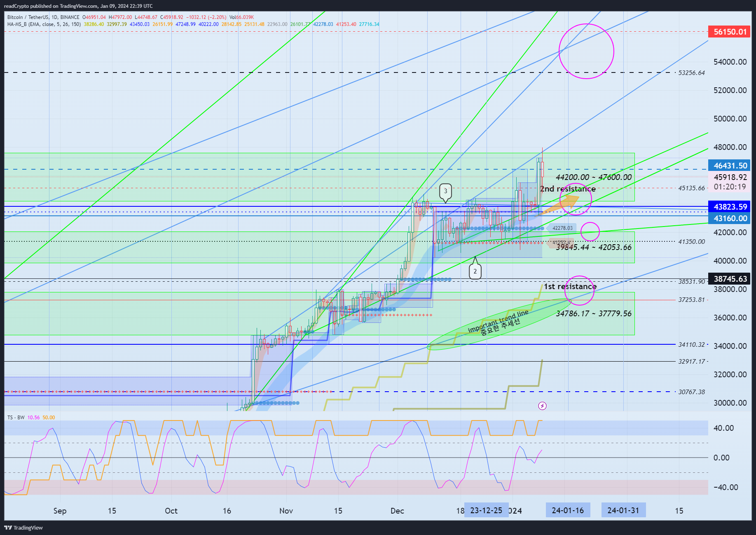Viewport: 756px width, 535px height.
Task: Click the highlighted 23-12-25 date label
Action: [x=486, y=510]
